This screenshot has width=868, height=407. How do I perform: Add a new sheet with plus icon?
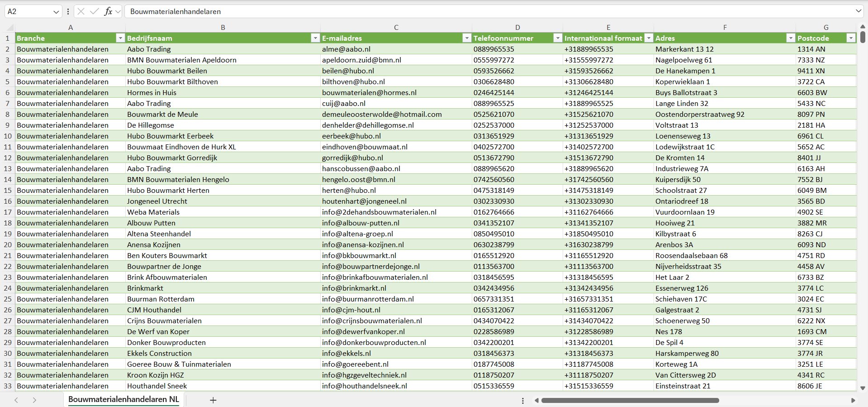pos(213,400)
